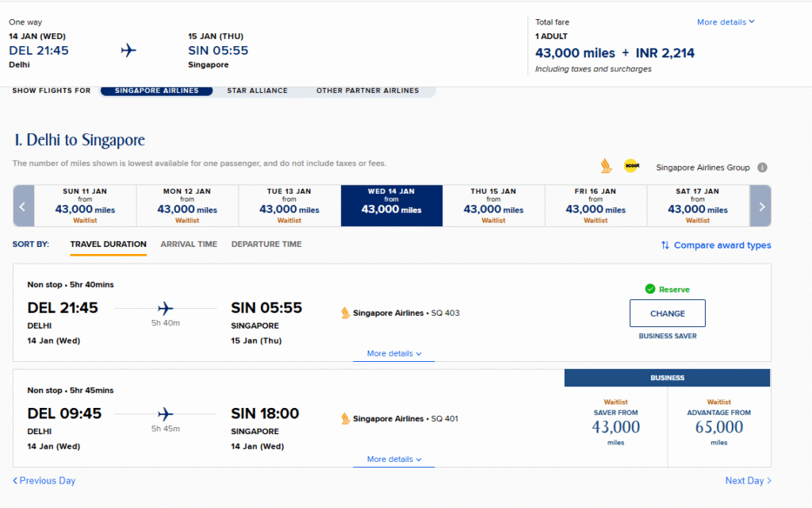This screenshot has width=812, height=508.
Task: Expand More details for flight SQ 403
Action: click(x=393, y=354)
